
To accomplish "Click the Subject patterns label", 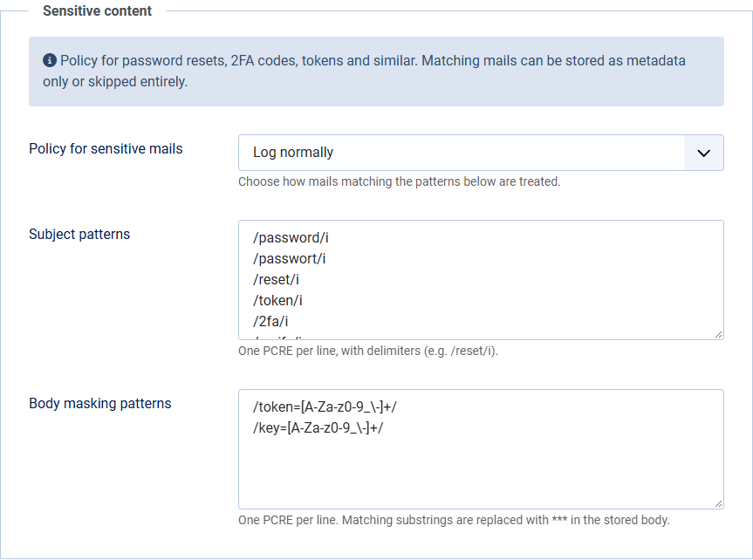I will tap(79, 235).
